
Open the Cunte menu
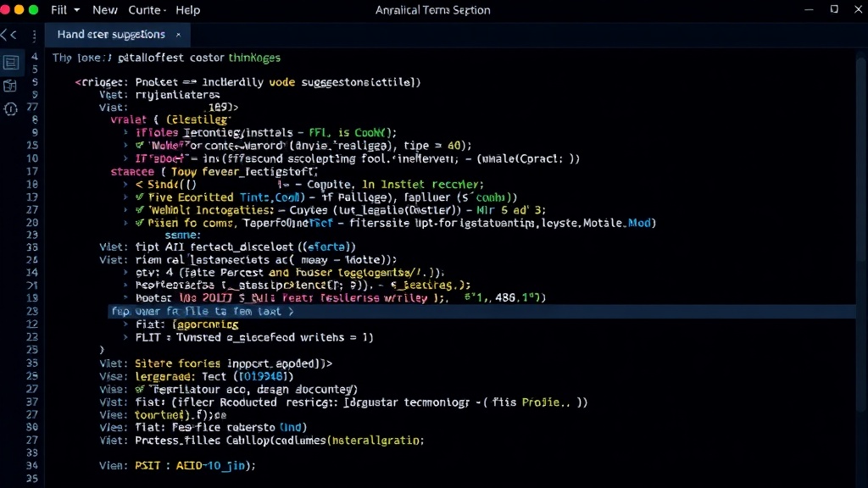coord(145,10)
